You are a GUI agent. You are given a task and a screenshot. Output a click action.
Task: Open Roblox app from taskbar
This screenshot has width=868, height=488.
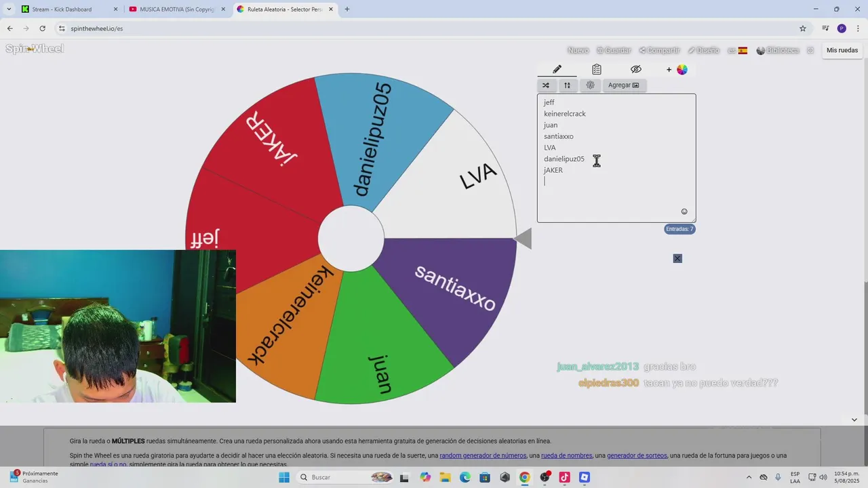pyautogui.click(x=585, y=477)
